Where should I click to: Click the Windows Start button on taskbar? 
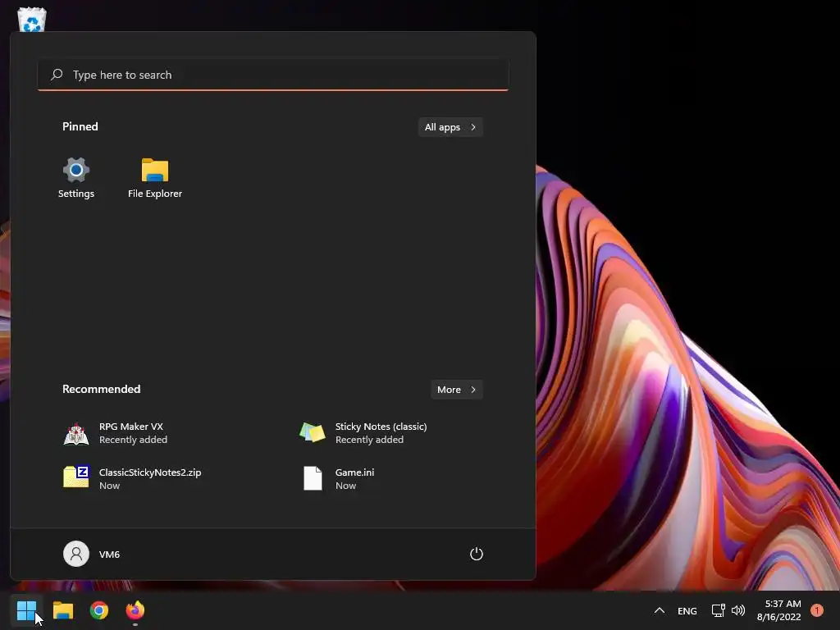26,610
